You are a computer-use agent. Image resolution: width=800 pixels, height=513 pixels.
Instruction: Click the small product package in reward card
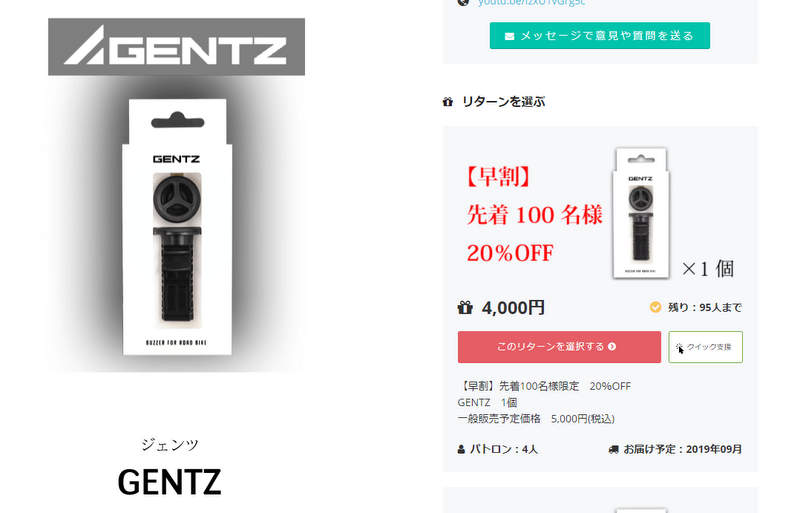point(641,213)
